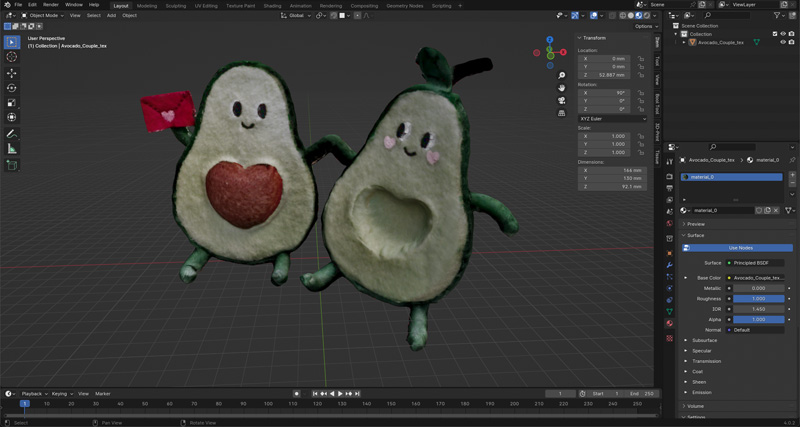Expand Avocado_Couple_tex in the outliner
Screen dimensions: 800x427
[x=685, y=42]
